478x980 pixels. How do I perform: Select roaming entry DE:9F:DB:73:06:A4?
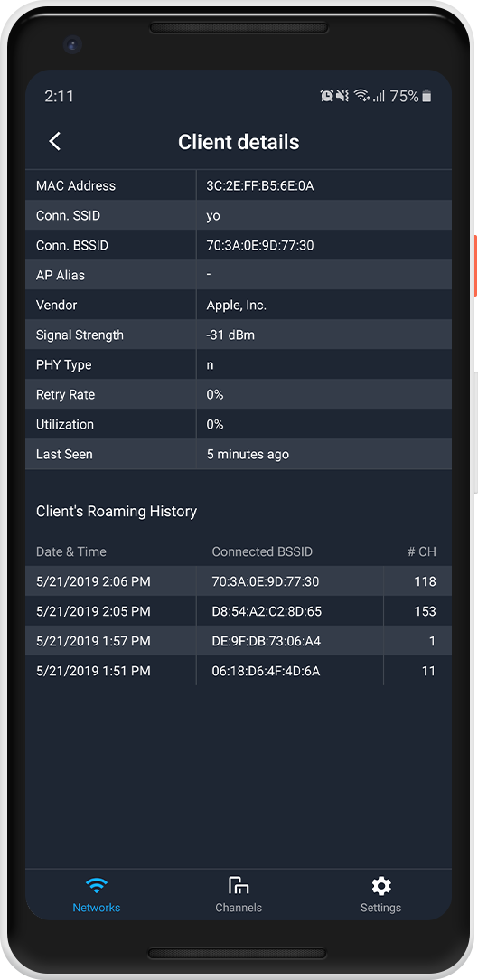(238, 641)
